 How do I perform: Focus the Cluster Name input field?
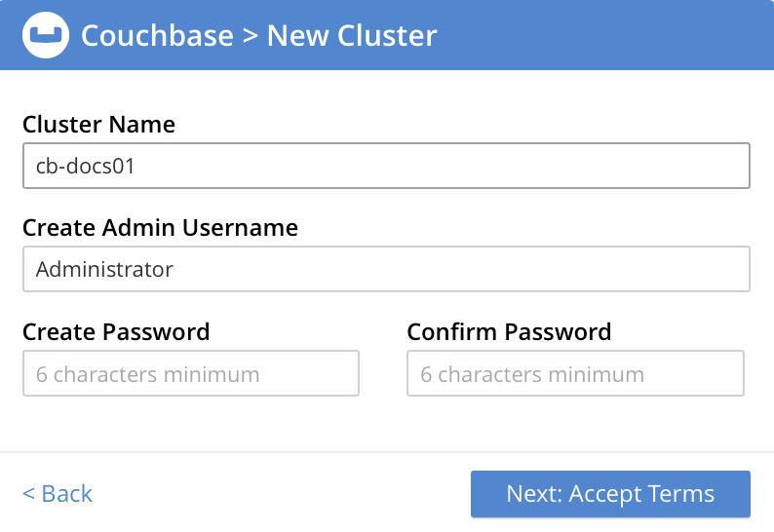(386, 166)
